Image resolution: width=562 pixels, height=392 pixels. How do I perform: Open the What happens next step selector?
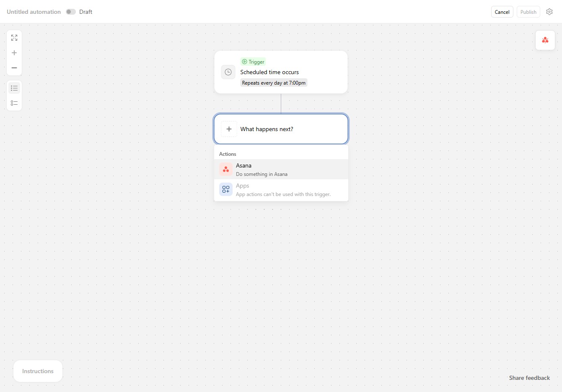[281, 129]
